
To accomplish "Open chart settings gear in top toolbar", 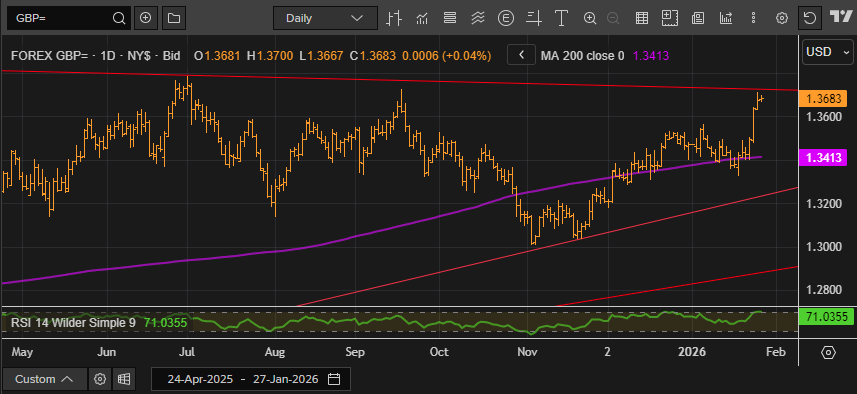I will pyautogui.click(x=782, y=18).
